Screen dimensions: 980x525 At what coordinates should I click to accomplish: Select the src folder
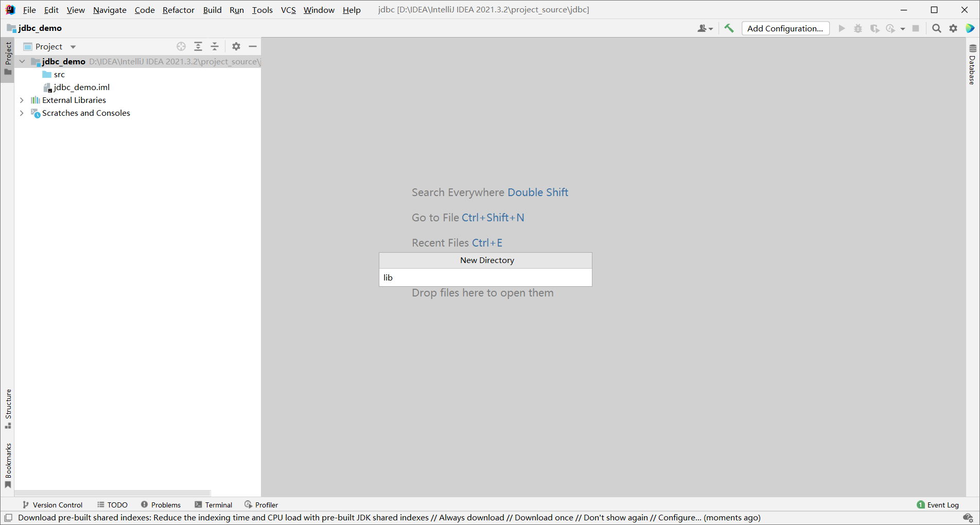pyautogui.click(x=54, y=74)
